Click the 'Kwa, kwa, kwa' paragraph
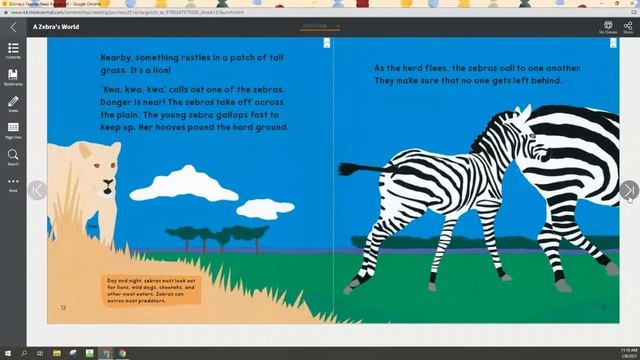640x360 pixels. click(194, 108)
